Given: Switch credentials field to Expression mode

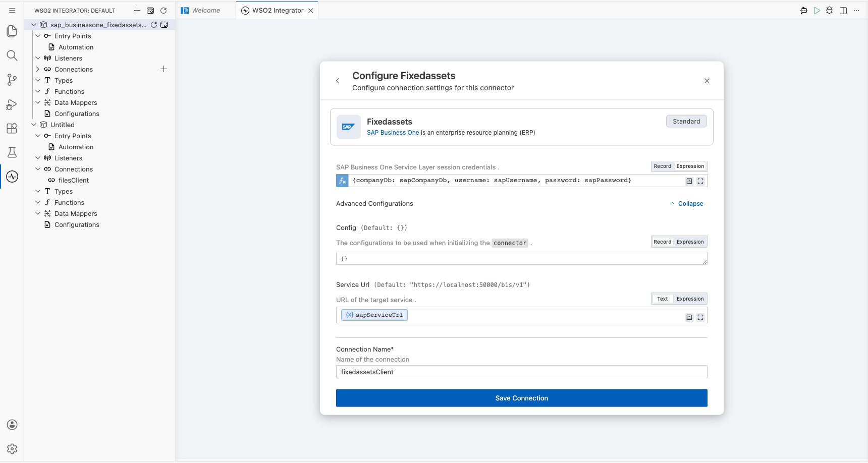Looking at the screenshot, I should [690, 166].
